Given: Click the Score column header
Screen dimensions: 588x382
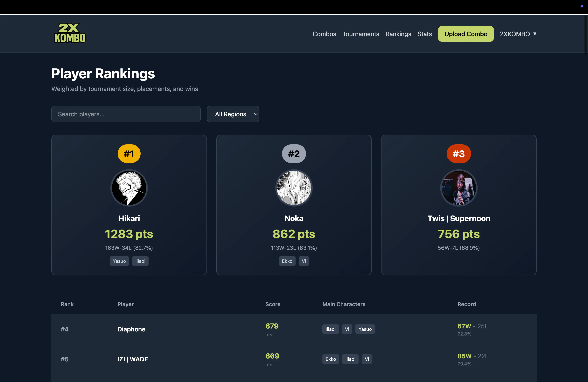Looking at the screenshot, I should point(273,304).
